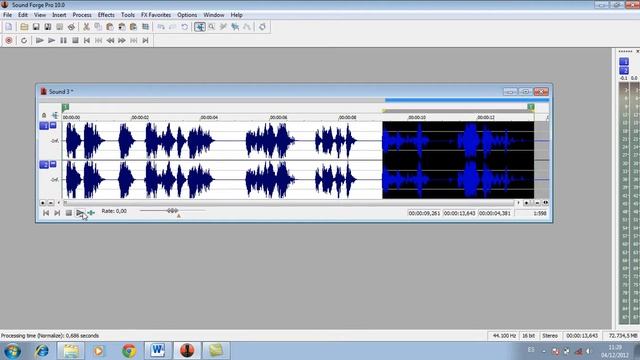Select the Pencil tool icon

point(223,27)
